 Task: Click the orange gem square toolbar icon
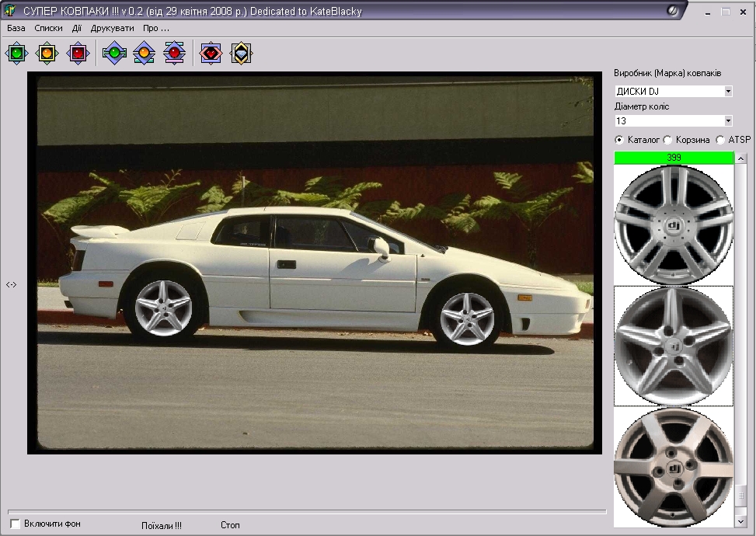pos(47,53)
